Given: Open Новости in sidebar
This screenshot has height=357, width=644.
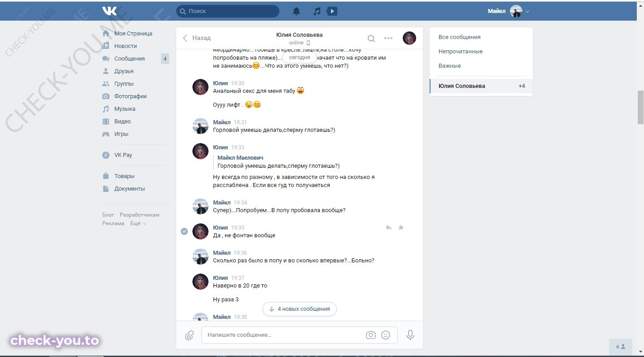Looking at the screenshot, I should [x=126, y=46].
